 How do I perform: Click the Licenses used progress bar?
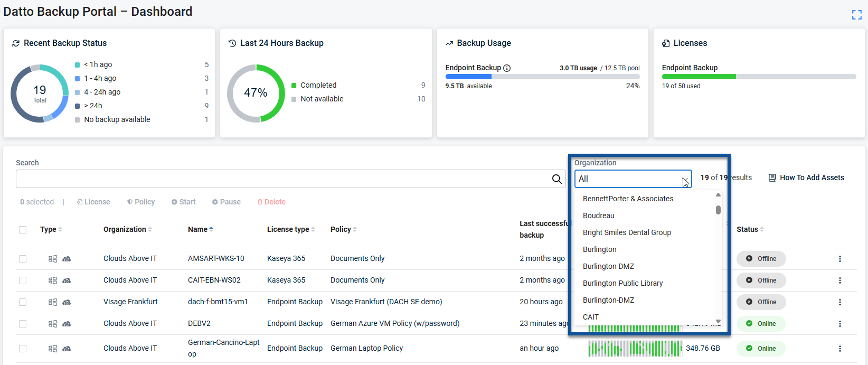point(759,77)
